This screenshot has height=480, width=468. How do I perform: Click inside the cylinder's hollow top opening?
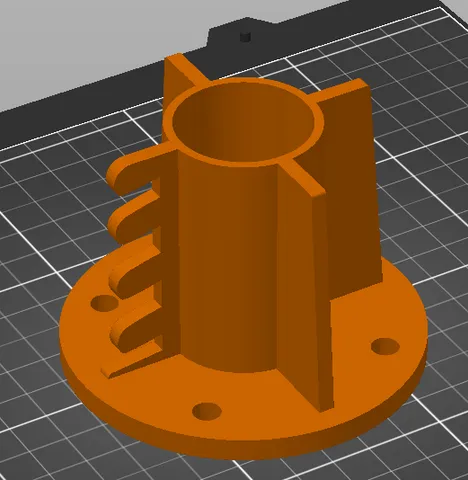click(x=243, y=123)
